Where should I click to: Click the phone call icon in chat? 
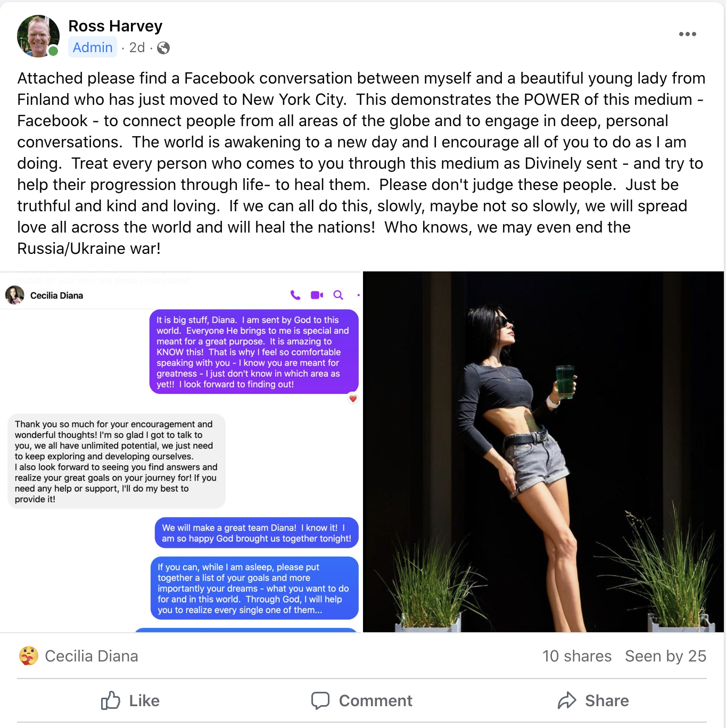[295, 295]
